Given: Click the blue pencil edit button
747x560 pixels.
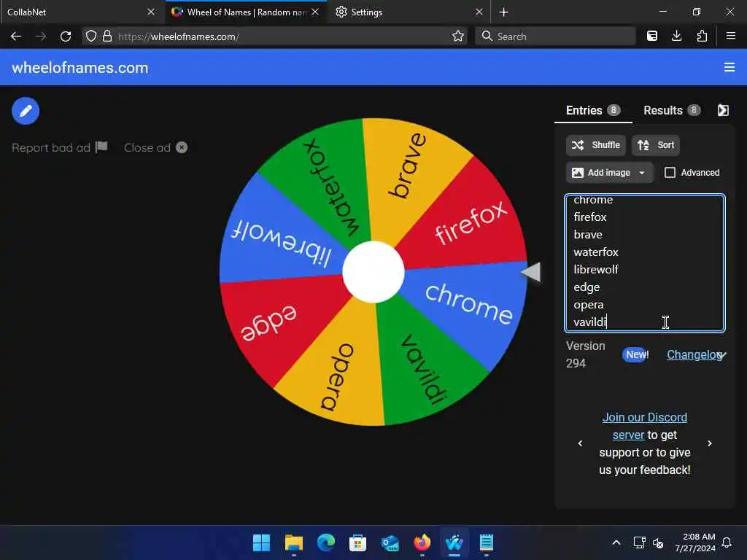Looking at the screenshot, I should (x=26, y=111).
